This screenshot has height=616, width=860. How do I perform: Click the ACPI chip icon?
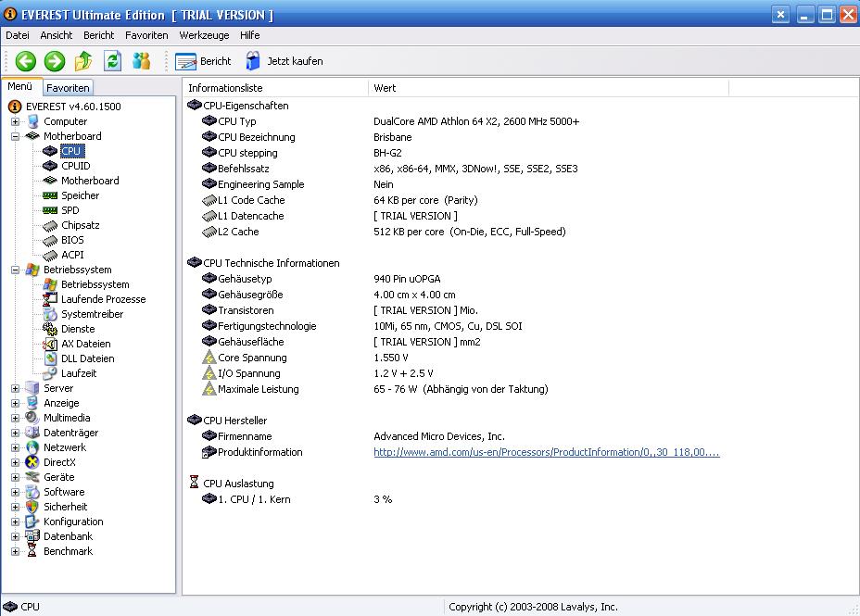50,255
